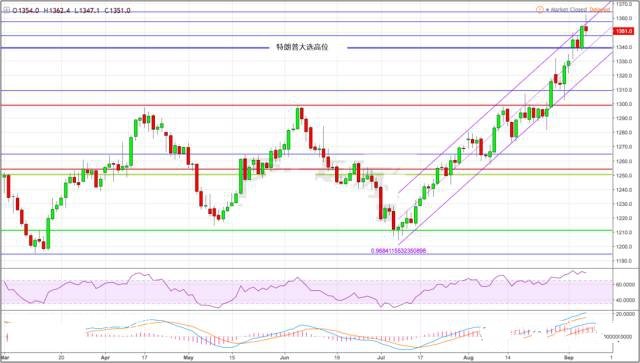Click the open price value O1354.0

click(x=26, y=11)
